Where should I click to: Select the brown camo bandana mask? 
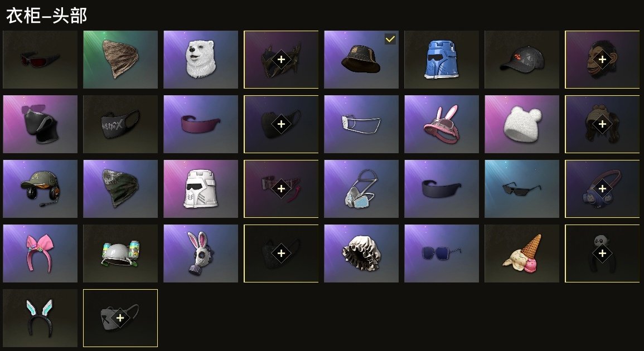(120, 60)
